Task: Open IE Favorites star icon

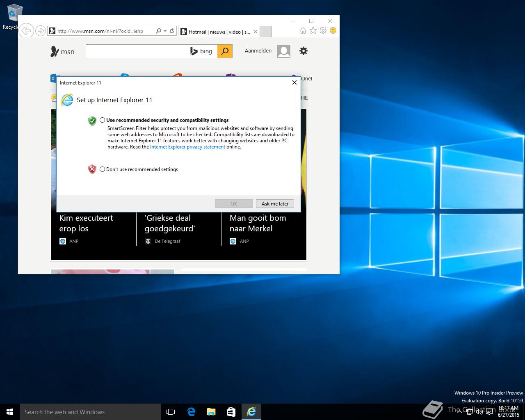Action: click(x=313, y=30)
